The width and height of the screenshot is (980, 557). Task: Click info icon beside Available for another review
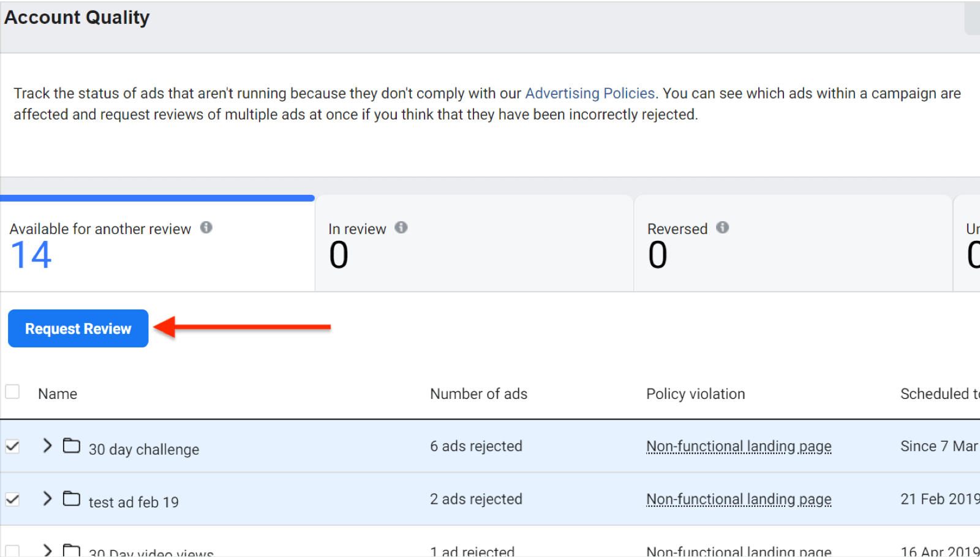[x=206, y=227]
